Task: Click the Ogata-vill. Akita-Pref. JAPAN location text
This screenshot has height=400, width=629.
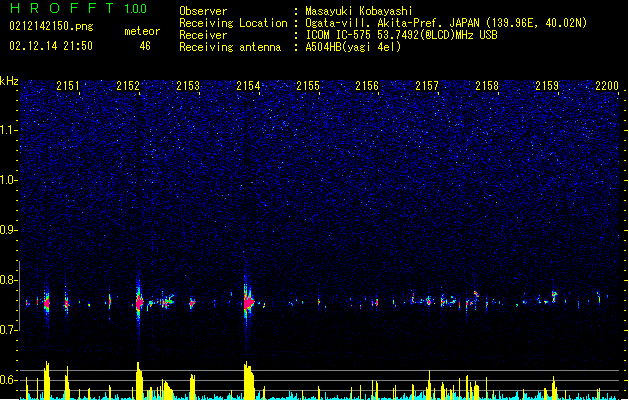Action: point(446,23)
